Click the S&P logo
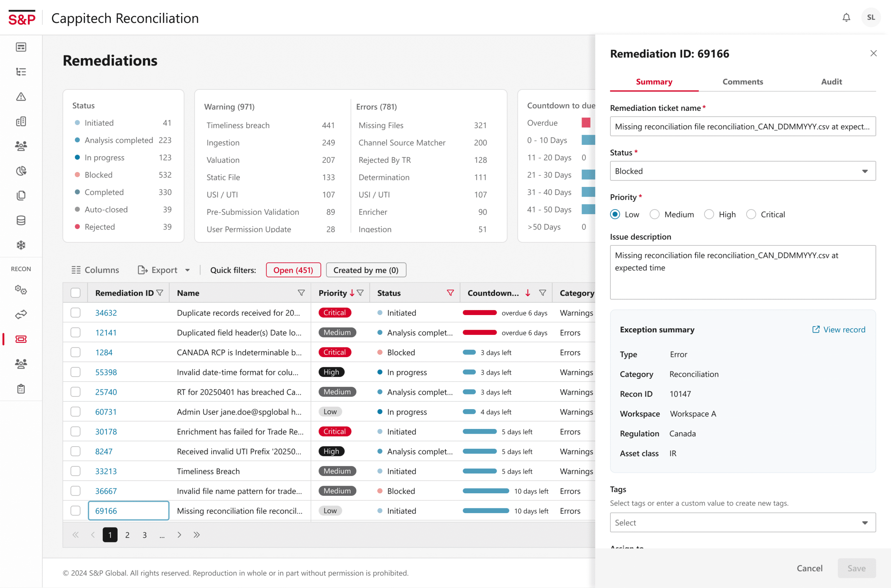This screenshot has width=891, height=588. point(22,18)
